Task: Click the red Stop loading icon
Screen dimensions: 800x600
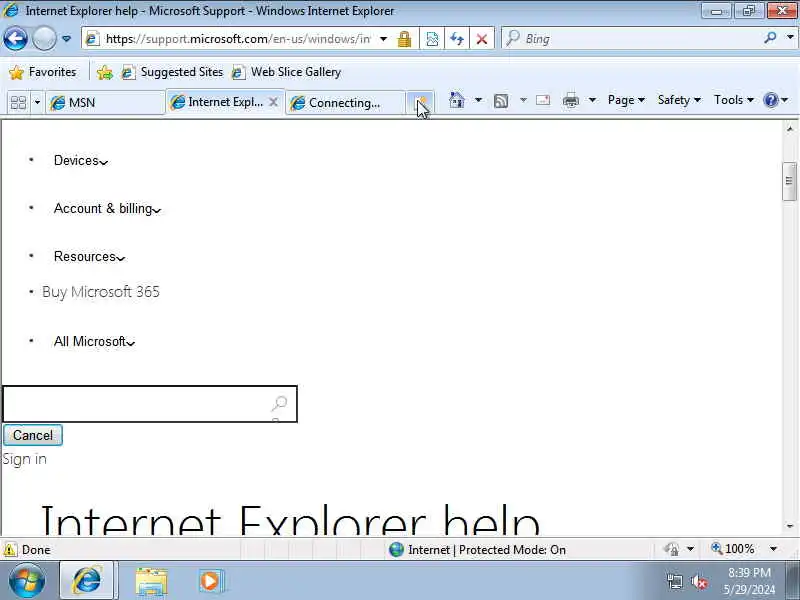Action: point(481,39)
